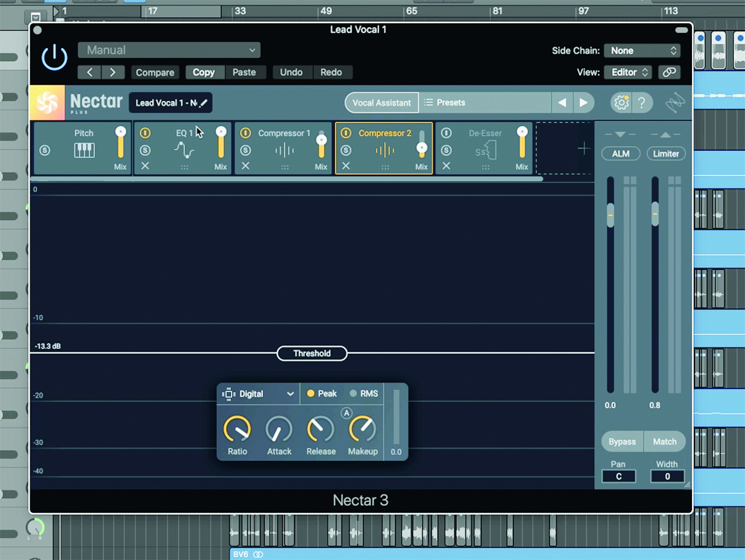Screen dimensions: 745x560
Task: Remove the De-Esser module
Action: [446, 166]
